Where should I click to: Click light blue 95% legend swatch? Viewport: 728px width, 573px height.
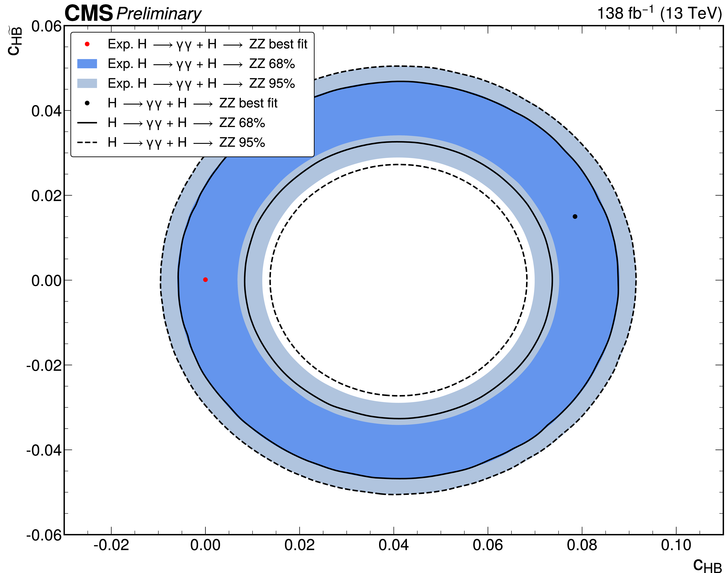click(87, 83)
